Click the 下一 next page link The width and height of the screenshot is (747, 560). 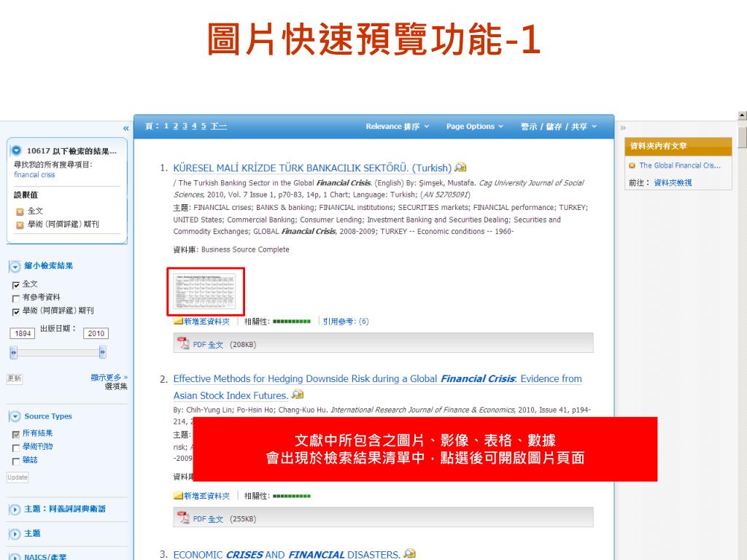(219, 126)
